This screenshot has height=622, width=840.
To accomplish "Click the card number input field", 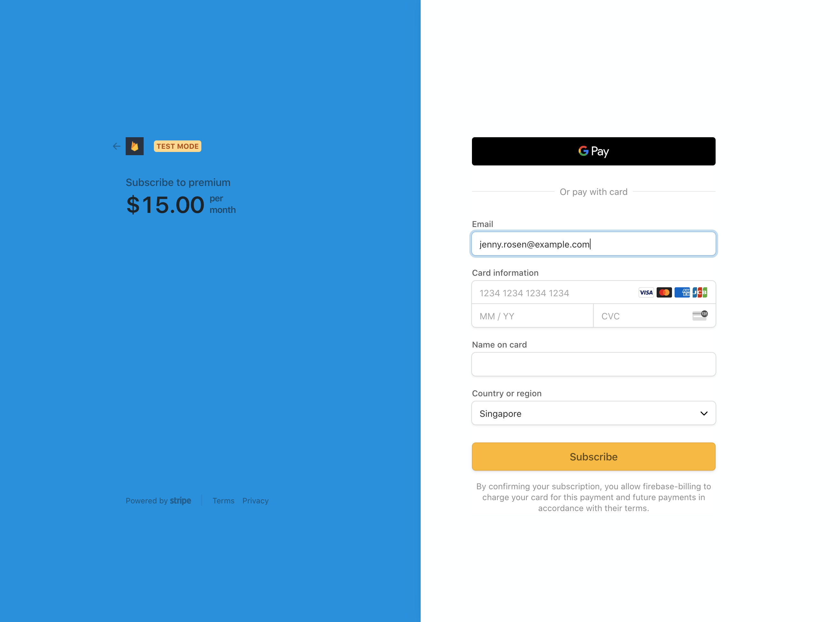I will pos(594,293).
